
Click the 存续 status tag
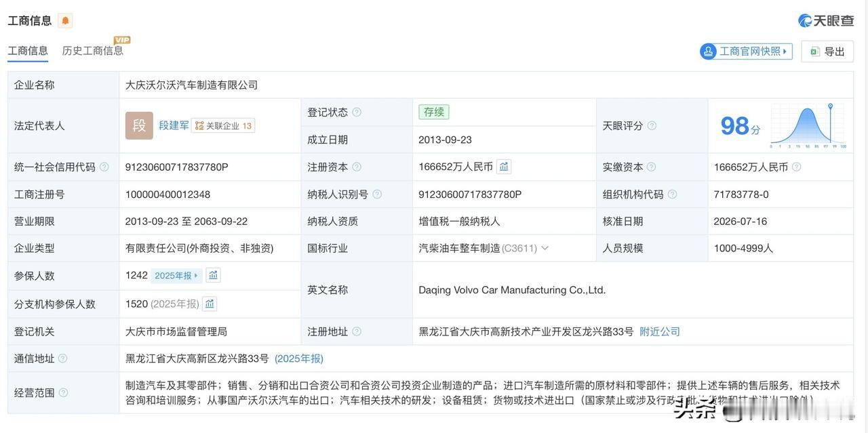[x=434, y=112]
